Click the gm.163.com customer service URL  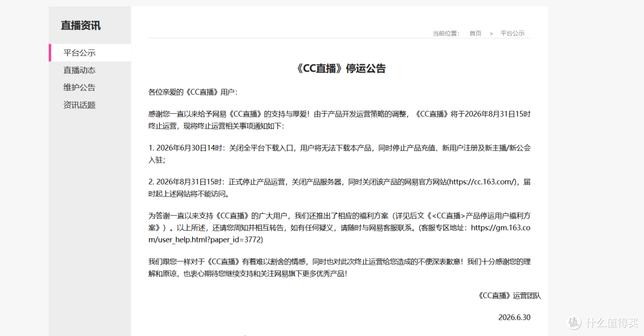click(x=339, y=234)
